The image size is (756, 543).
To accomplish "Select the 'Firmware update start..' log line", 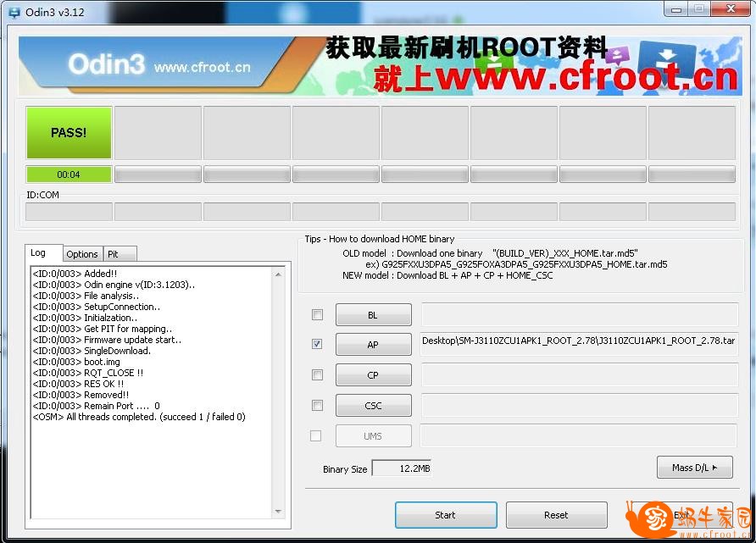I will [x=107, y=340].
